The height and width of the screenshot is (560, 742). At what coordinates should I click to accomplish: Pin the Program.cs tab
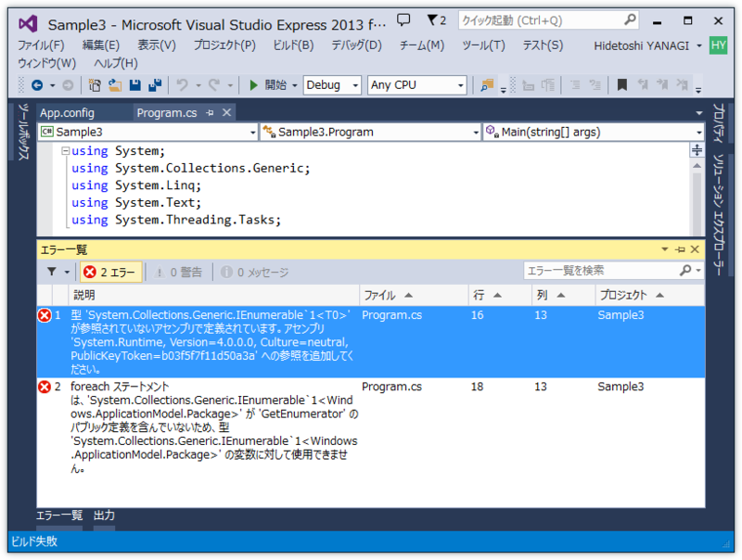211,112
